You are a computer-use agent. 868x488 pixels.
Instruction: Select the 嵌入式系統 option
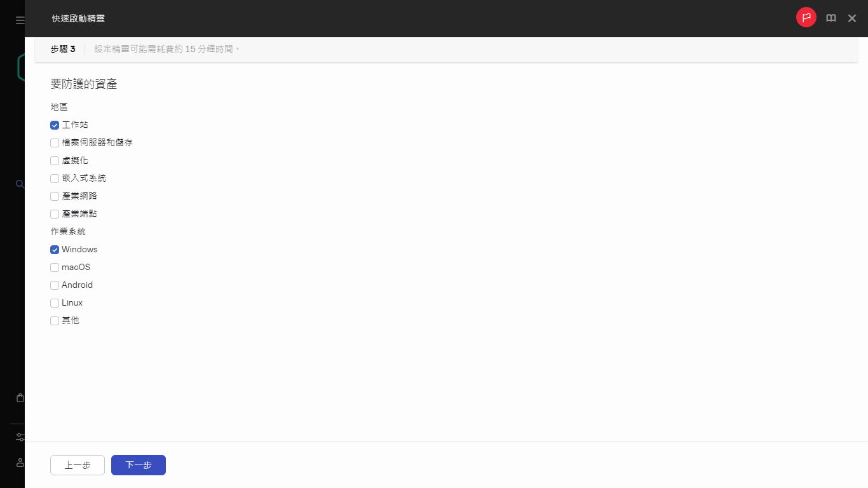[x=55, y=179]
